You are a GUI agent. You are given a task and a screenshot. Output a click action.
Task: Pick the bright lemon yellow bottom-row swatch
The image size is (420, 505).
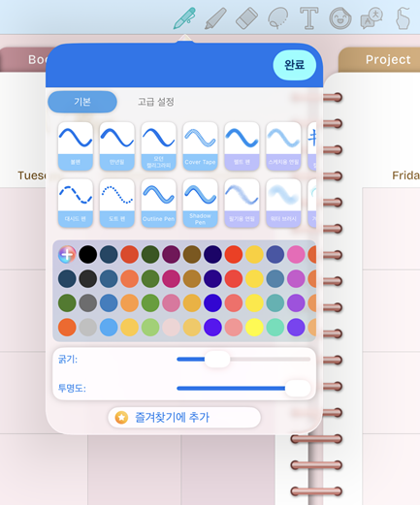(254, 327)
